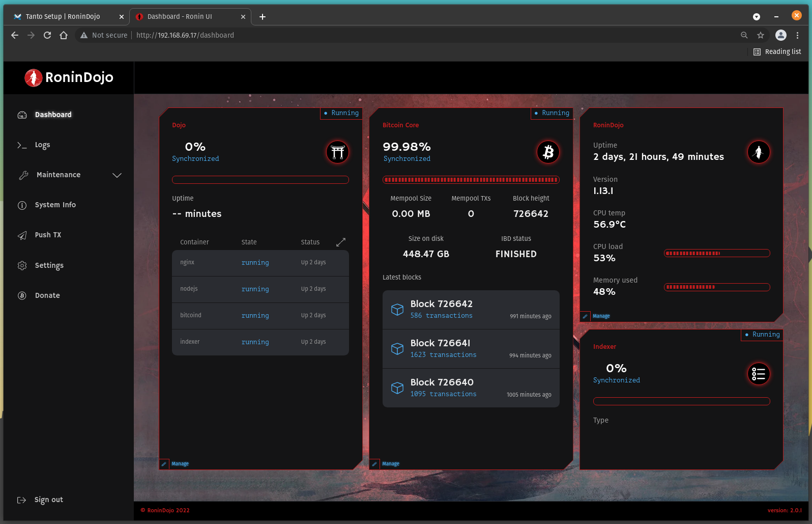This screenshot has width=812, height=524.
Task: Open Push TX in sidebar menu
Action: tap(48, 235)
